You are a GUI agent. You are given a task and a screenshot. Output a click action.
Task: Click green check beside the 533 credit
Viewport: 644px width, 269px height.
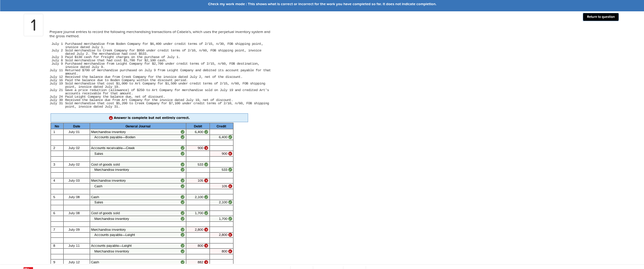point(230,170)
